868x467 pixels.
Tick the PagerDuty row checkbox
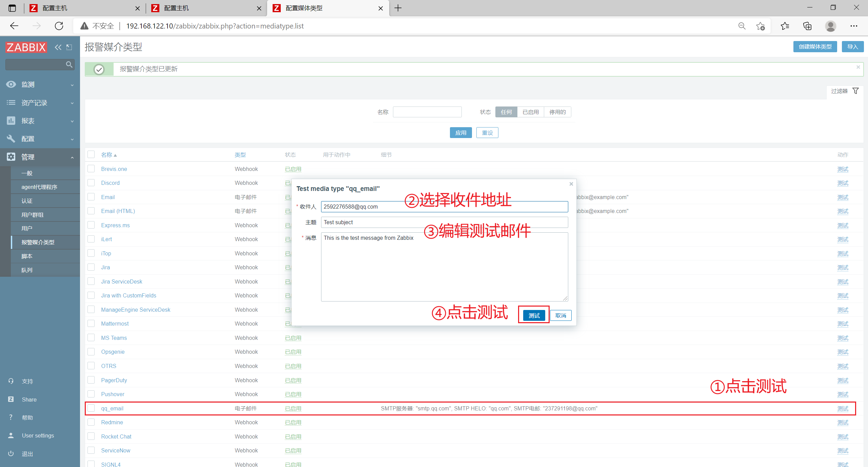pyautogui.click(x=91, y=380)
